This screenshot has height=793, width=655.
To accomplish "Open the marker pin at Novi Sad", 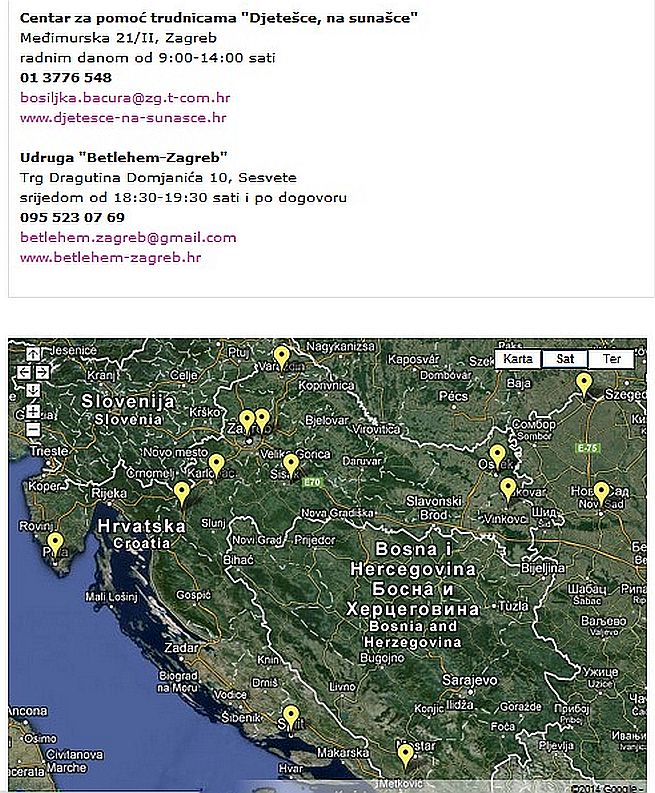I will pyautogui.click(x=601, y=491).
